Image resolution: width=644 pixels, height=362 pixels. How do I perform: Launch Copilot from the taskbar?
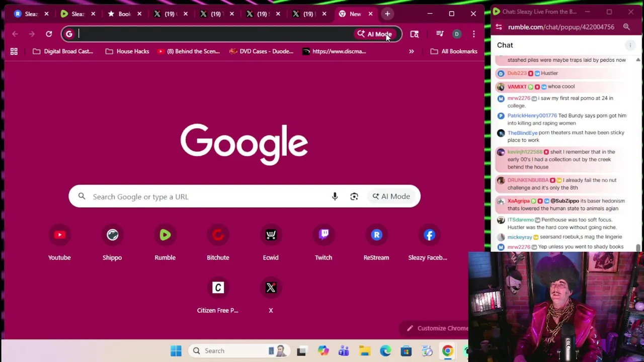tap(323, 351)
